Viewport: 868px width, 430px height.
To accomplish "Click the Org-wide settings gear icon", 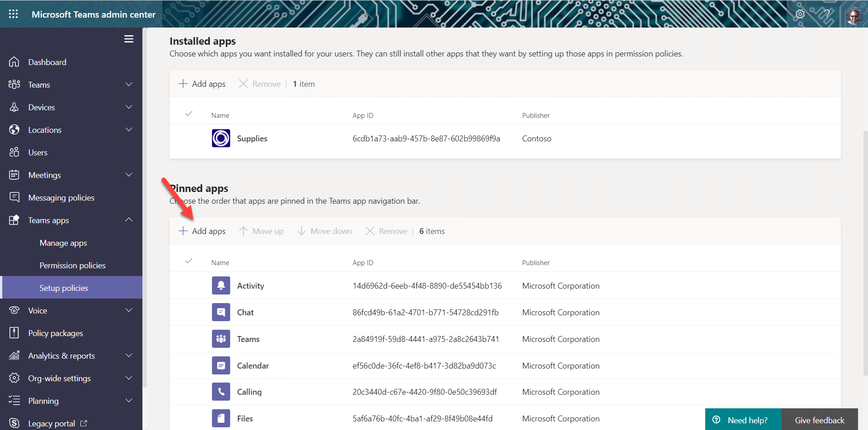I will tap(14, 378).
